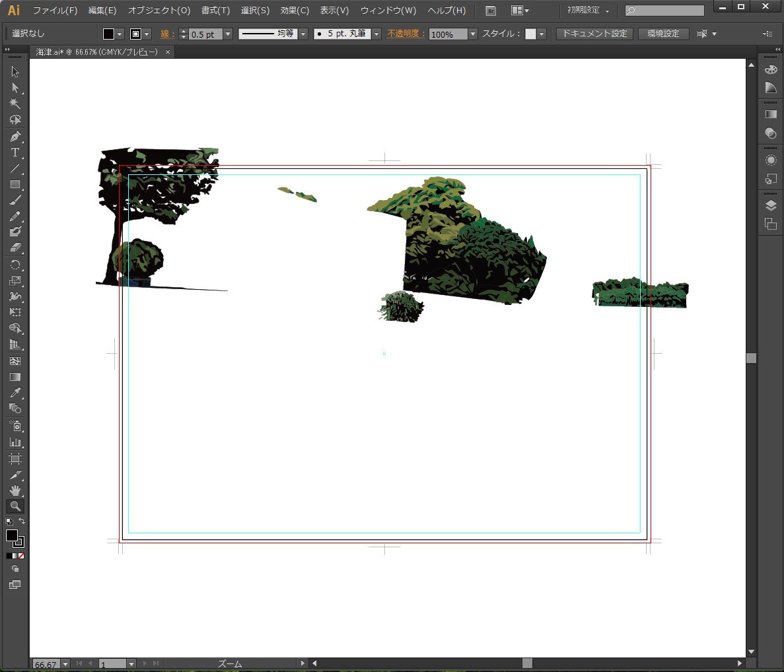Change the screen mode

pyautogui.click(x=15, y=585)
